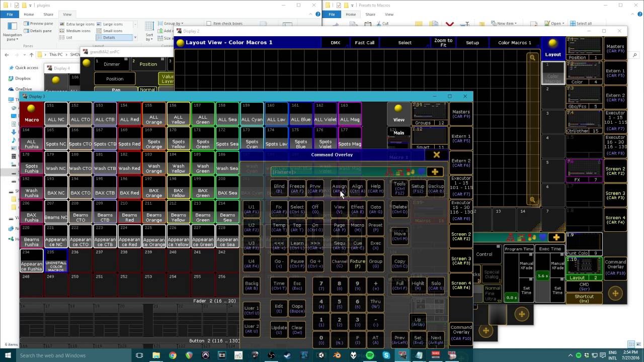Viewport: 644px width, 362px height.
Task: Click the taskbar search box
Action: 73,355
